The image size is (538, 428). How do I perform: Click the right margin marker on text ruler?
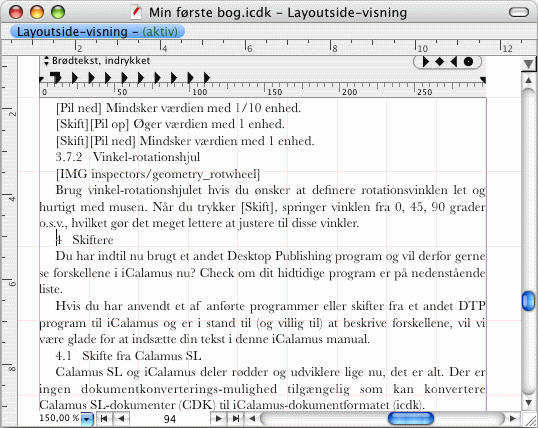483,81
